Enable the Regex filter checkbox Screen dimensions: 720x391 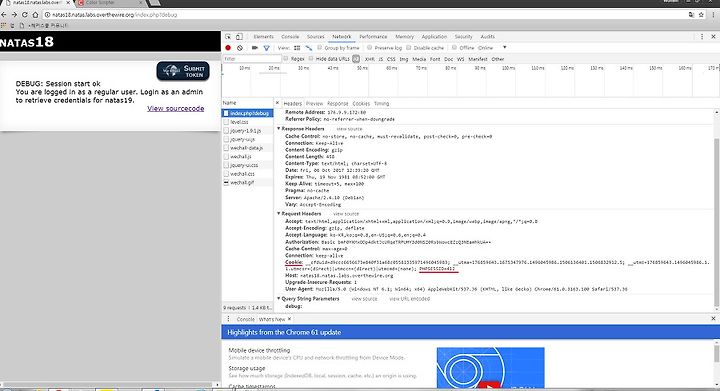[x=286, y=59]
